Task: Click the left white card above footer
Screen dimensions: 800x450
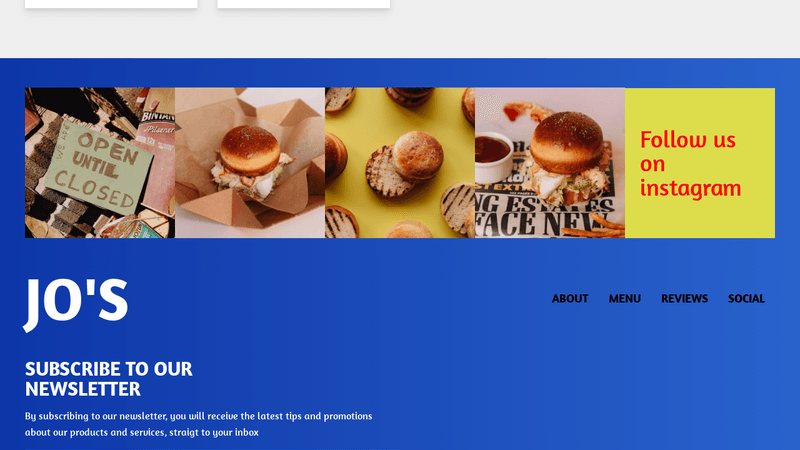Action: 111,4
